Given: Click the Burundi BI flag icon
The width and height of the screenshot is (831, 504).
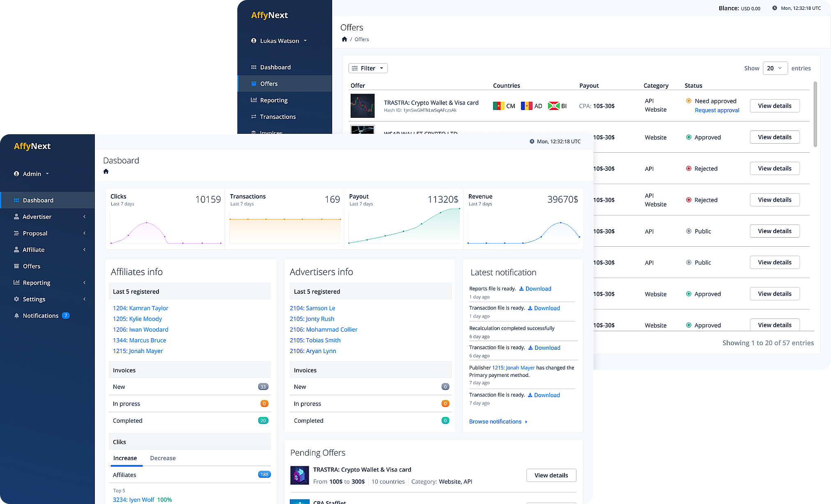Looking at the screenshot, I should (554, 106).
